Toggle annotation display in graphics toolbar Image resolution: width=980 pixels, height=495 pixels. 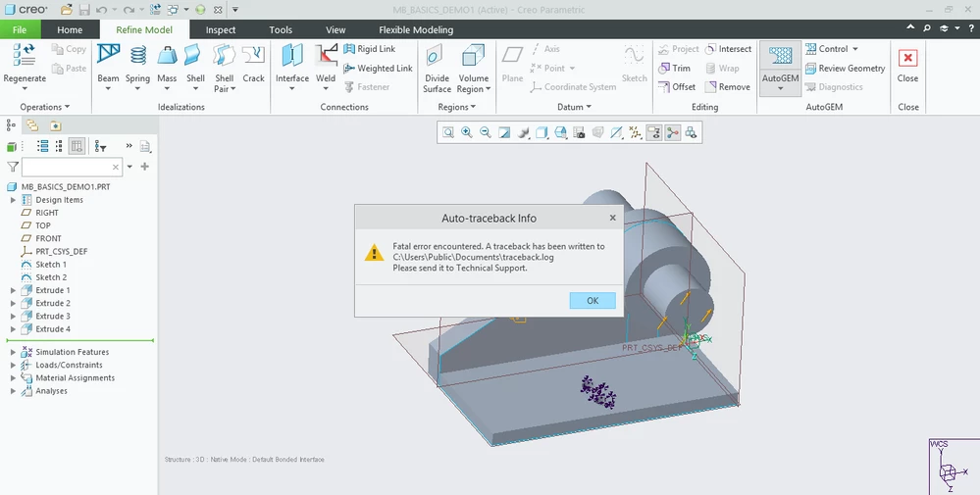[653, 132]
